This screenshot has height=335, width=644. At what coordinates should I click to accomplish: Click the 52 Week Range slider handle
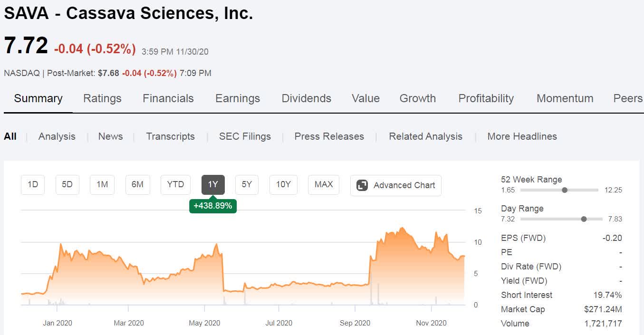tap(565, 190)
